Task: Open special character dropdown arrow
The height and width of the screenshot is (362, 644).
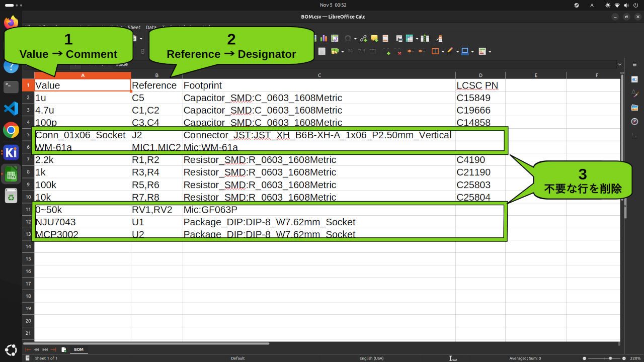Action: [355, 39]
